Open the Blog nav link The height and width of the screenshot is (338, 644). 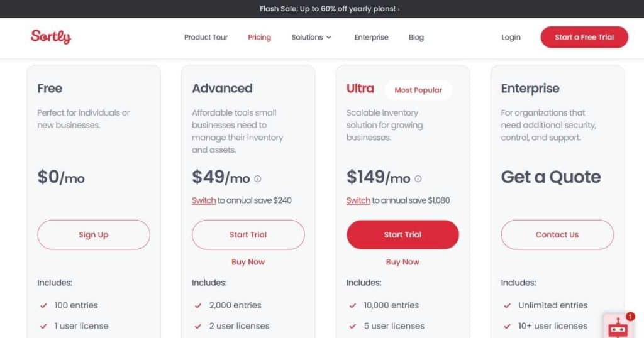416,37
